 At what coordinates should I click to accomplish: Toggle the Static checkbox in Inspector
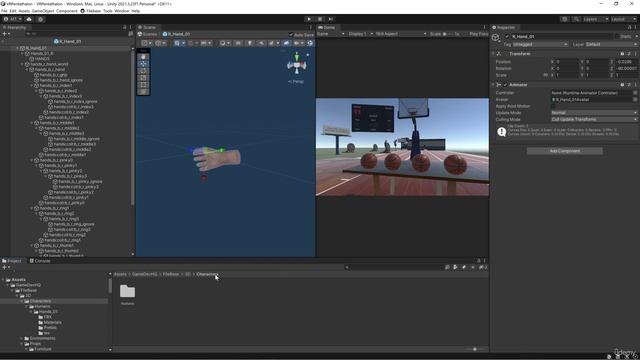click(617, 36)
